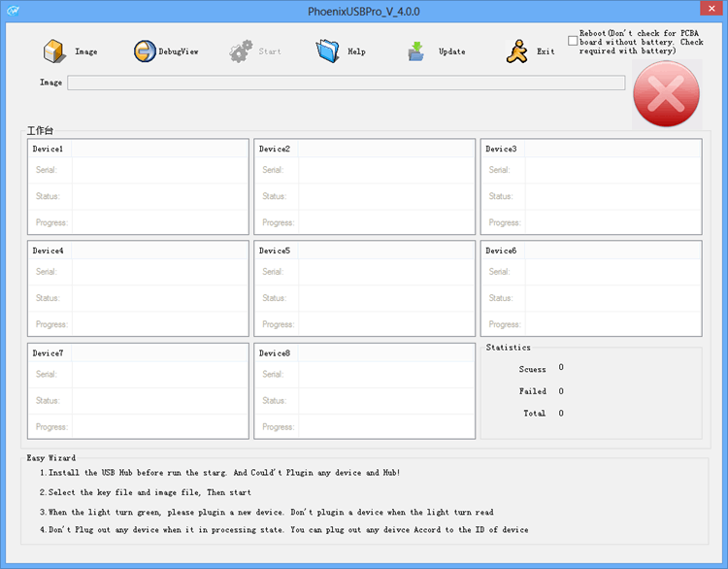The image size is (728, 569).
Task: Click the Scuess count value
Action: 561,367
